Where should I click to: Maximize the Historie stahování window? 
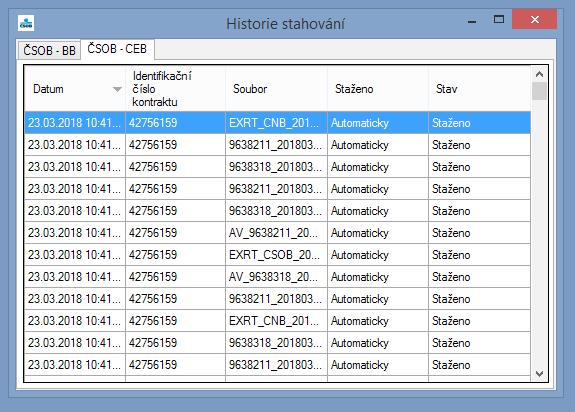pos(499,19)
